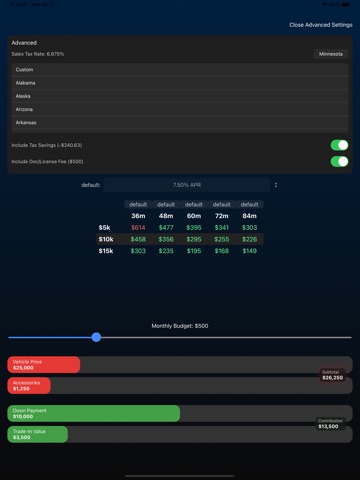The height and width of the screenshot is (480, 360).
Task: Click the Monthly Budget slider handle
Action: [x=96, y=337]
